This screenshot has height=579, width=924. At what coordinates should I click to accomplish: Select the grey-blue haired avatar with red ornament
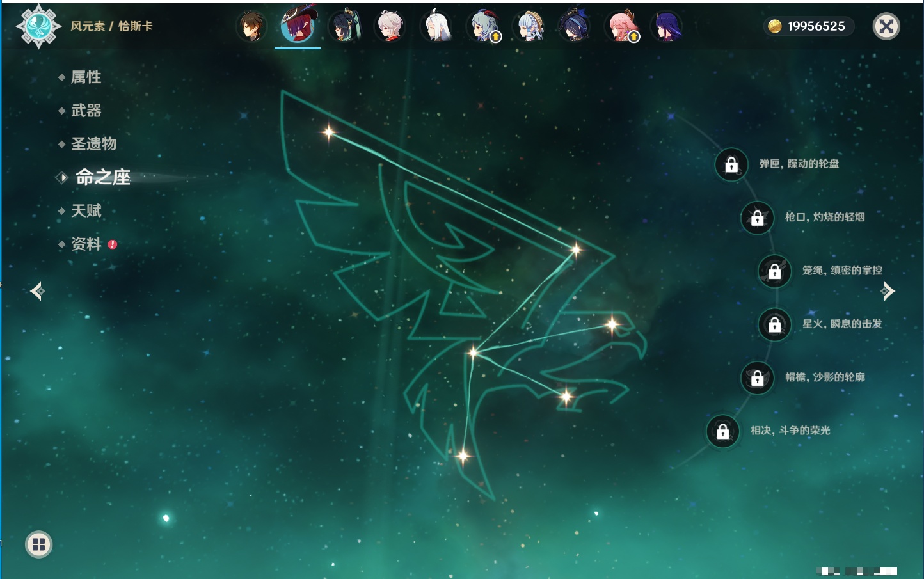(x=483, y=26)
